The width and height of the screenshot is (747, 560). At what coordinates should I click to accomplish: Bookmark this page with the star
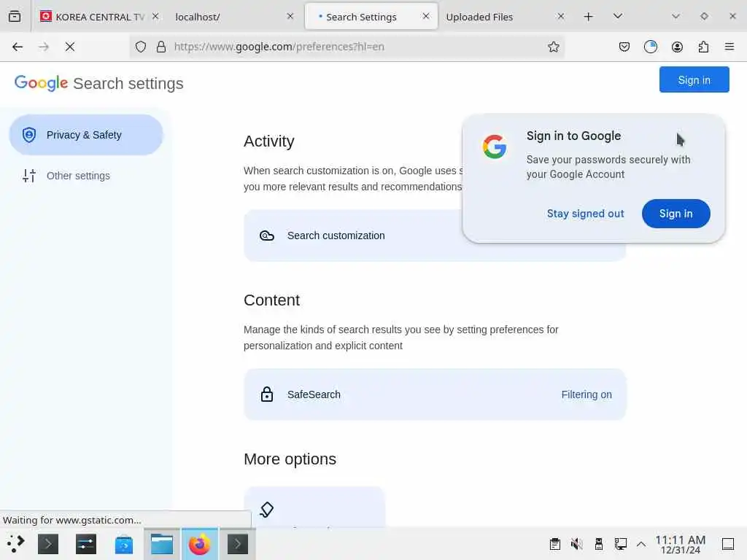pyautogui.click(x=553, y=47)
